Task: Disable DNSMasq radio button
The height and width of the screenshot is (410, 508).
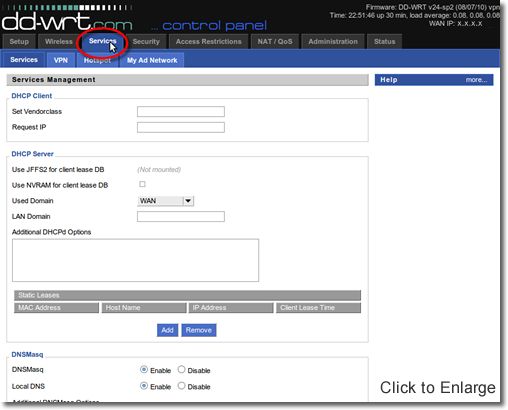Action: coord(181,369)
